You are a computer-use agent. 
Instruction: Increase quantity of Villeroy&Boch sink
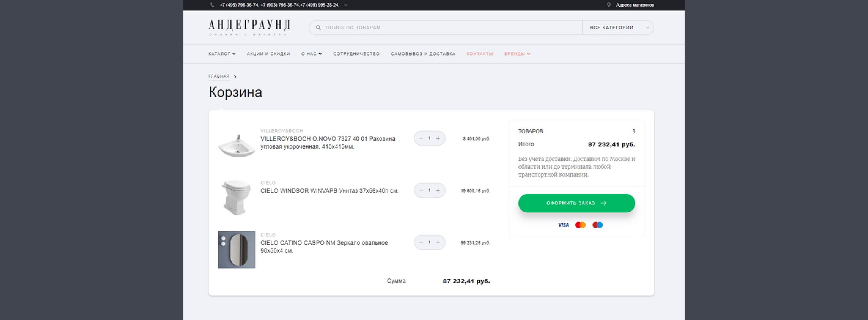tap(438, 139)
